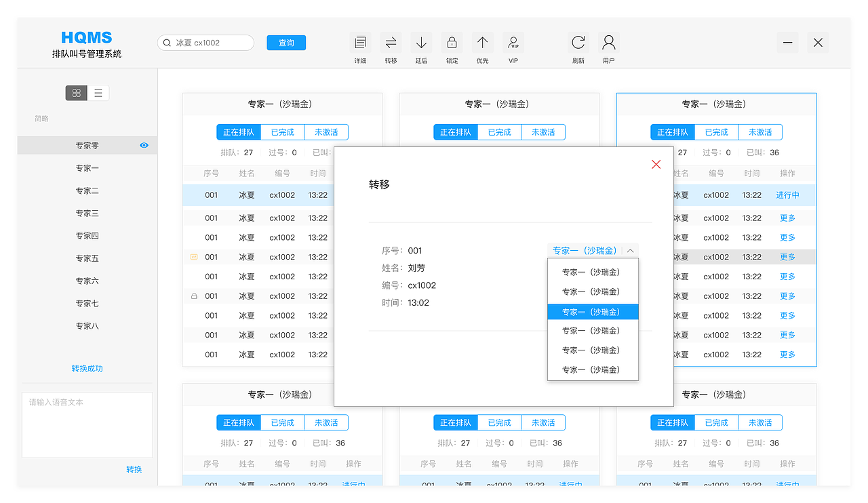
Task: Click the 转换 convert button below text area
Action: tap(134, 468)
